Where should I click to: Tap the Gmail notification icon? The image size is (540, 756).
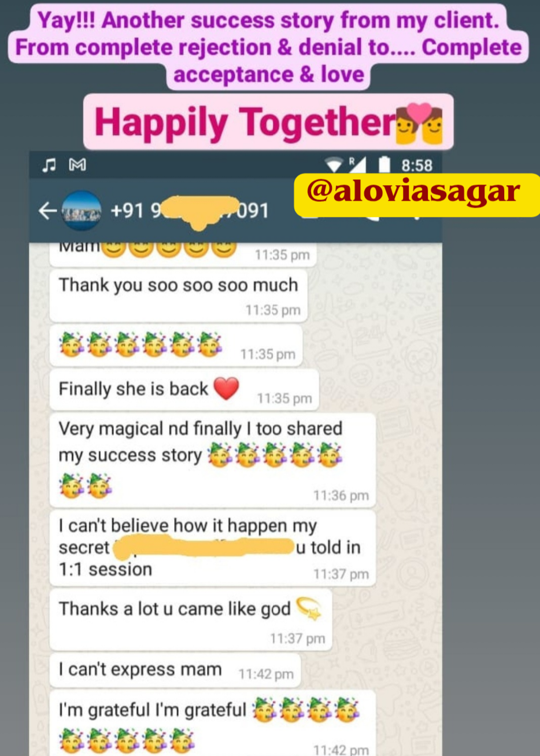pos(77,165)
